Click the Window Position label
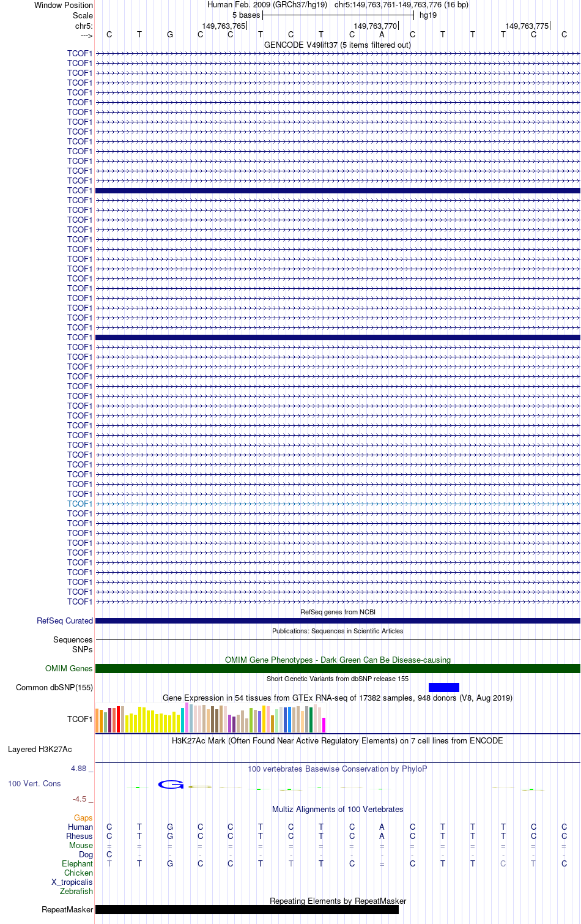This screenshot has width=581, height=924. point(64,5)
